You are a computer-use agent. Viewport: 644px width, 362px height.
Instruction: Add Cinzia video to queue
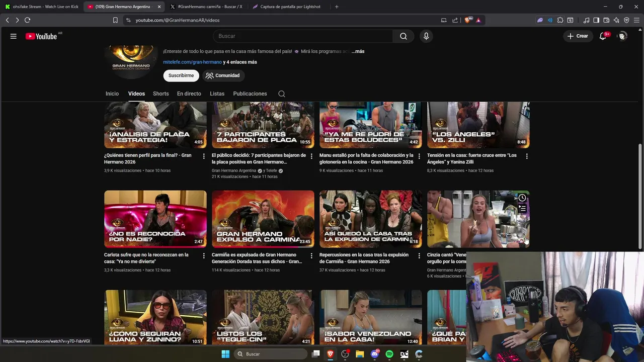522,208
